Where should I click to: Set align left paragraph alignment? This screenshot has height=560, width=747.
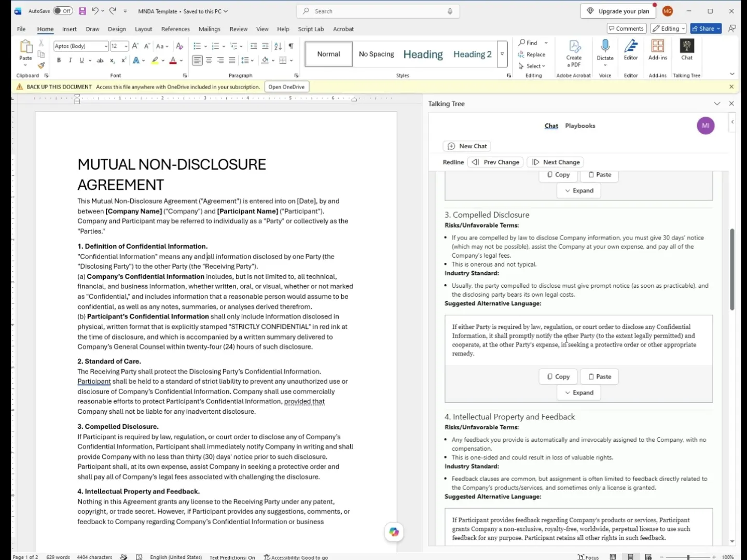pos(197,61)
